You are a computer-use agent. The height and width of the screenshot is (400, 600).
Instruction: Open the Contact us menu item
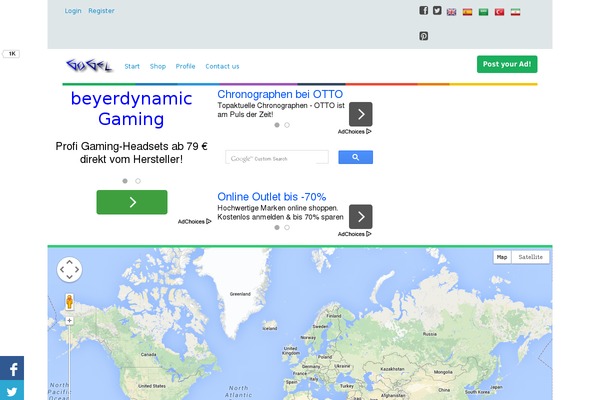(222, 66)
